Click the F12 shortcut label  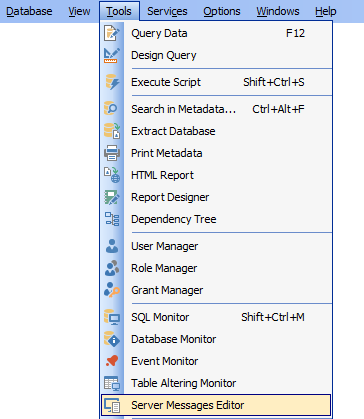coord(295,33)
